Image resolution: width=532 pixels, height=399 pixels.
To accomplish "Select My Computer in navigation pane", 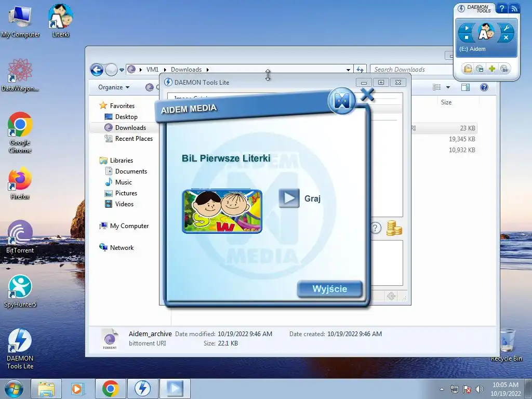I will (124, 226).
